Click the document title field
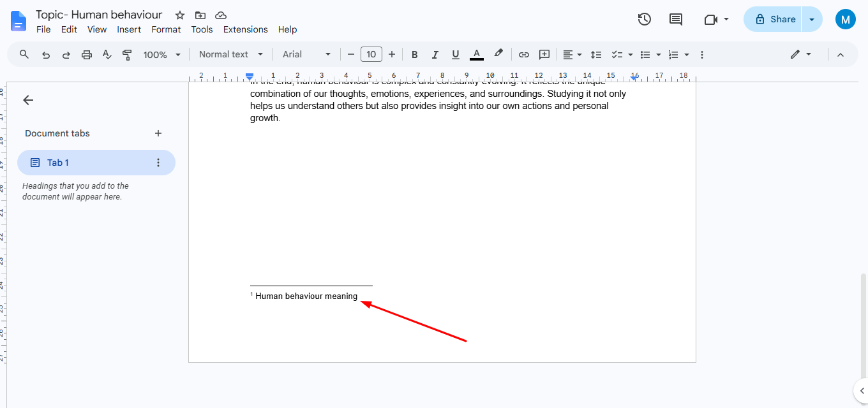This screenshot has height=408, width=868. pos(99,15)
